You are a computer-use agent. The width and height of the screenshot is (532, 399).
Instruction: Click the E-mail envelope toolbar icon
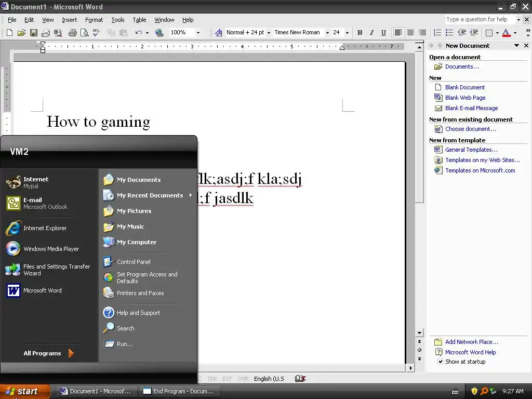tap(46, 33)
